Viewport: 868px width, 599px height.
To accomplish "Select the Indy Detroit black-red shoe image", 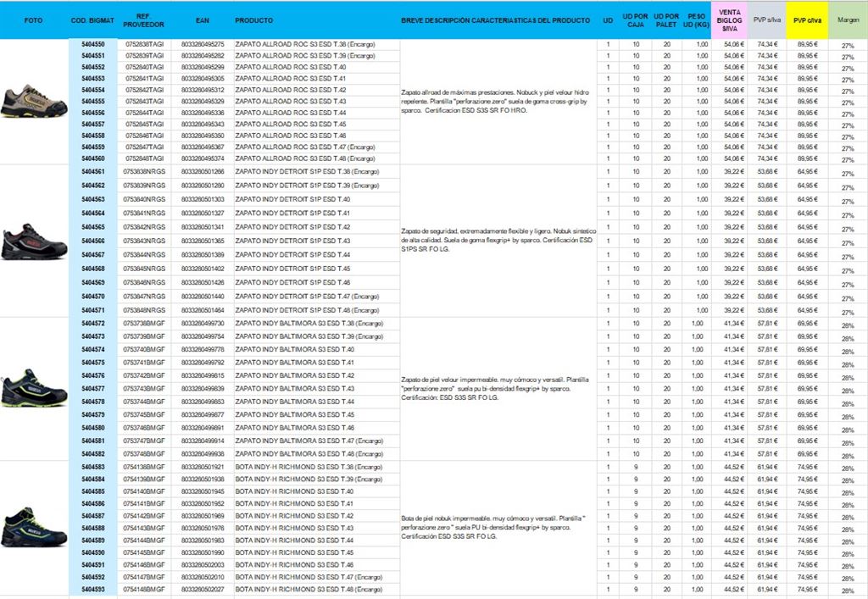I will pyautogui.click(x=34, y=241).
